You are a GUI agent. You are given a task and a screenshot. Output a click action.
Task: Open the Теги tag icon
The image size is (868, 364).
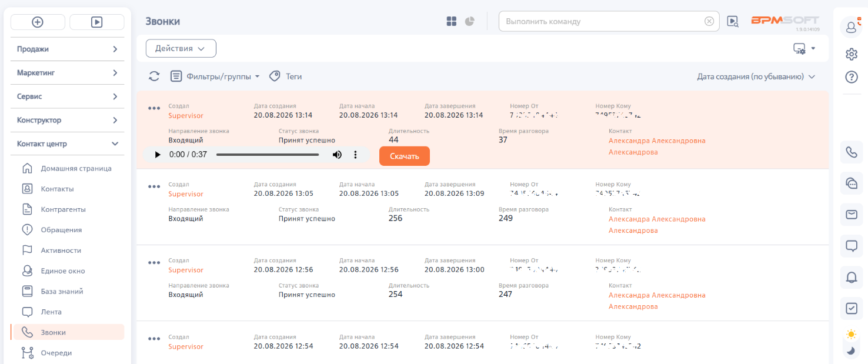tap(275, 76)
